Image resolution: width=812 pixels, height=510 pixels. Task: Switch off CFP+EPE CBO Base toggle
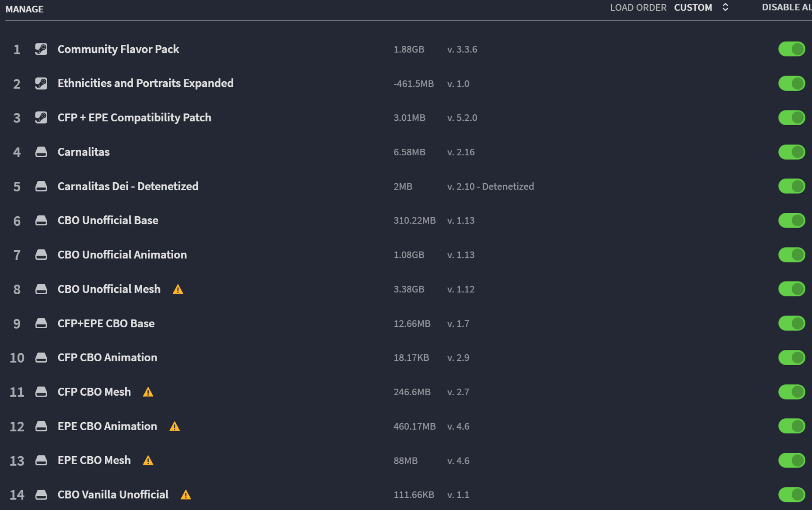pyautogui.click(x=792, y=323)
